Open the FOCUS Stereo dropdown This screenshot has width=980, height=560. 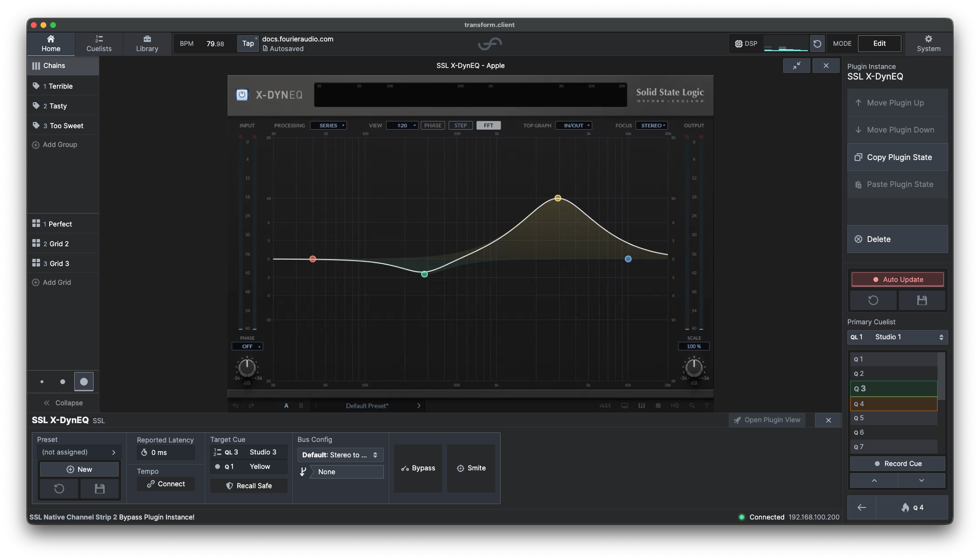tap(652, 125)
